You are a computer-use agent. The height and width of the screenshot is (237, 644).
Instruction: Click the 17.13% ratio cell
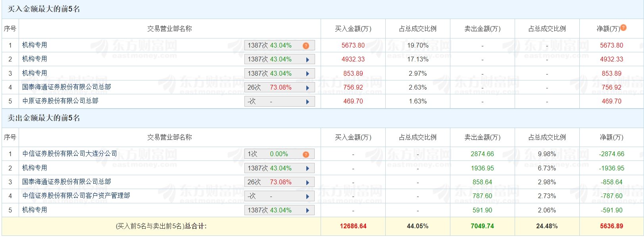[418, 59]
